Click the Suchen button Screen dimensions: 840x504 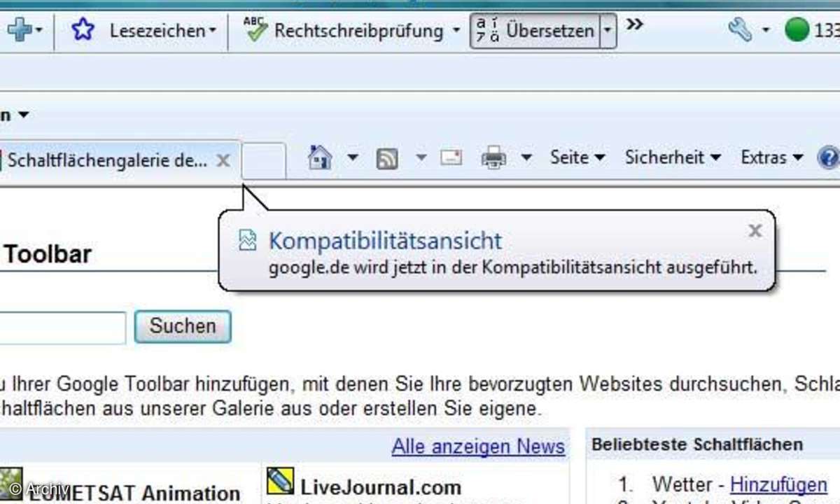[x=183, y=326]
